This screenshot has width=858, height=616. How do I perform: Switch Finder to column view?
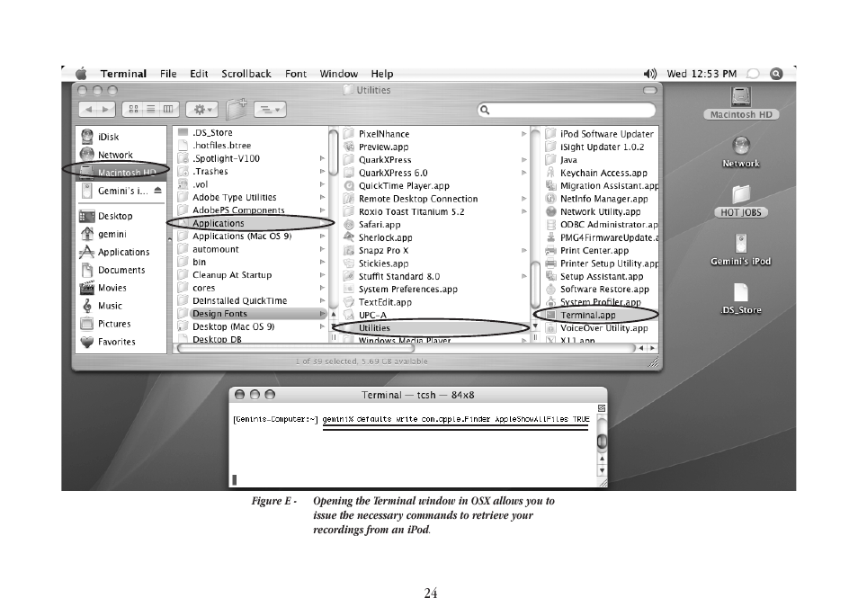[x=168, y=110]
